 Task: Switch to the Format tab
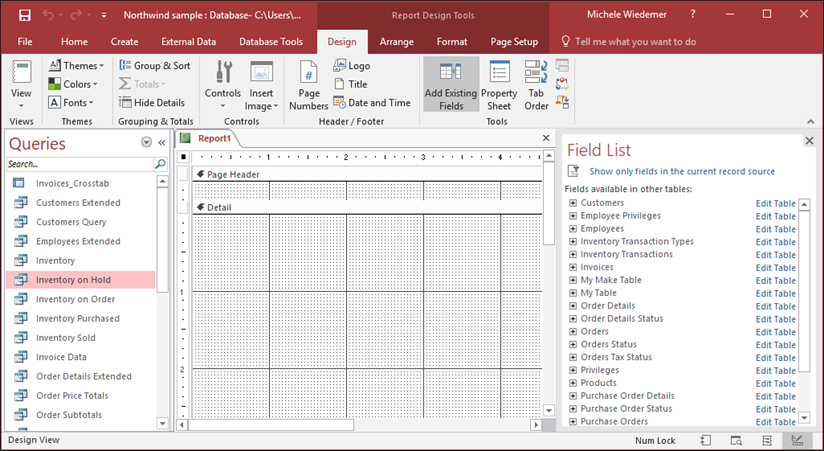coord(452,42)
